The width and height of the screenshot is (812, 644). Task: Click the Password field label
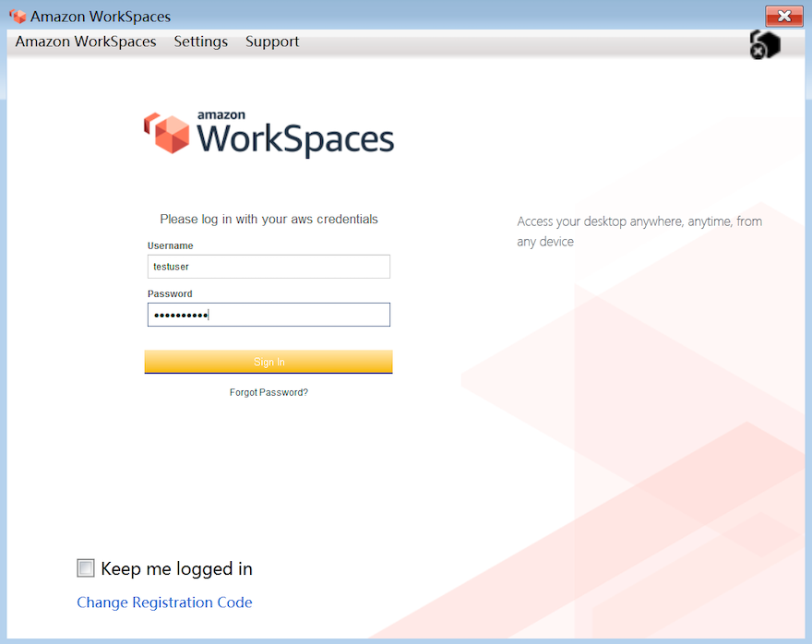[x=170, y=293]
